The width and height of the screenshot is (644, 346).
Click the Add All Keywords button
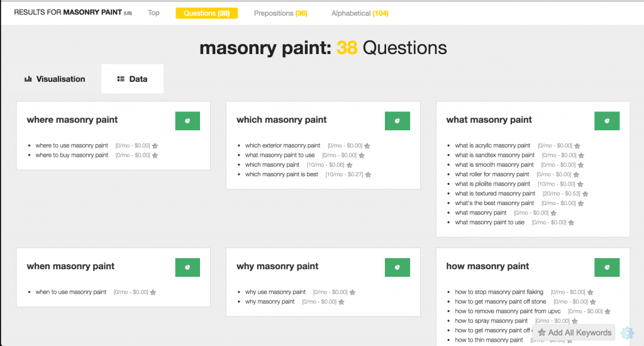coord(574,333)
